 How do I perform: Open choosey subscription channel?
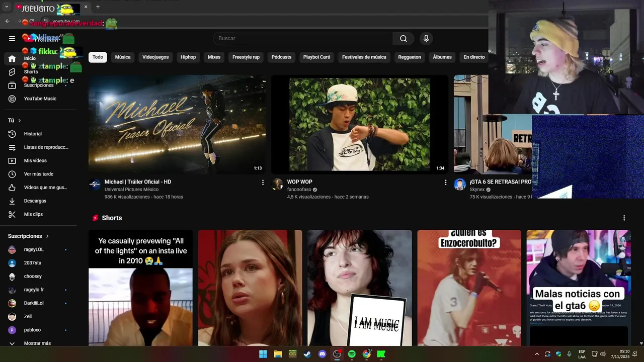[40, 276]
